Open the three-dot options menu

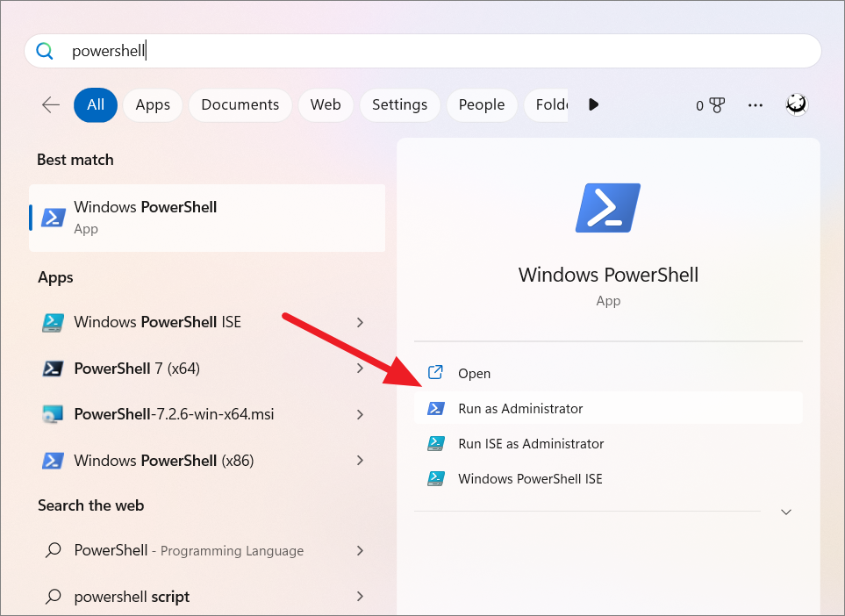tap(755, 104)
